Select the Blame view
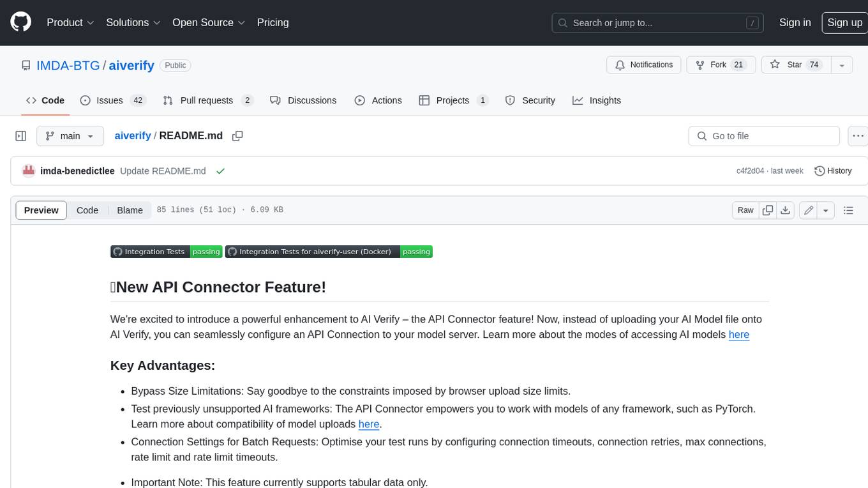This screenshot has width=868, height=488. pos(130,210)
